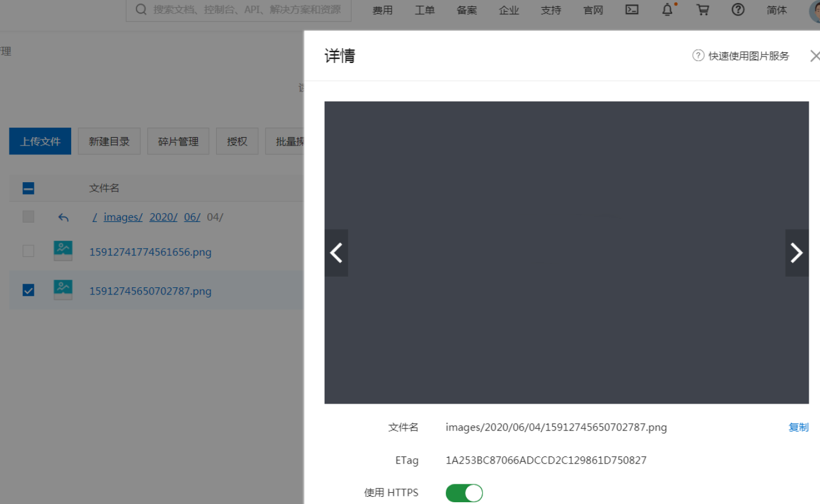The image size is (820, 504).
Task: Toggle the select-all checkbox in file header
Action: click(x=29, y=189)
